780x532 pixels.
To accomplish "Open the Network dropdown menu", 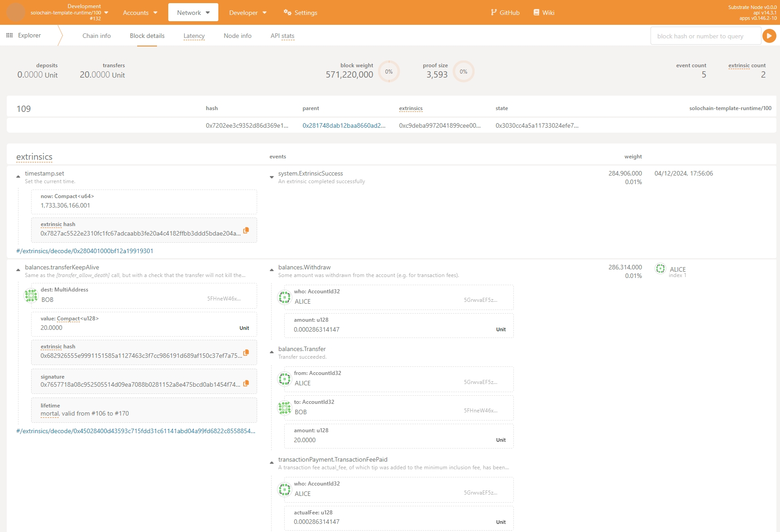I will pyautogui.click(x=193, y=13).
